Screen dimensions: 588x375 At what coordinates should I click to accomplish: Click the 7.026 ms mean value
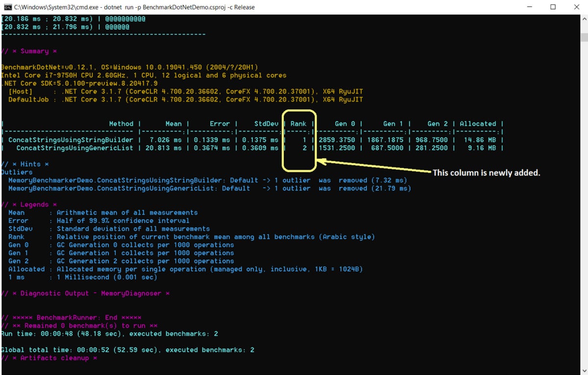click(166, 140)
